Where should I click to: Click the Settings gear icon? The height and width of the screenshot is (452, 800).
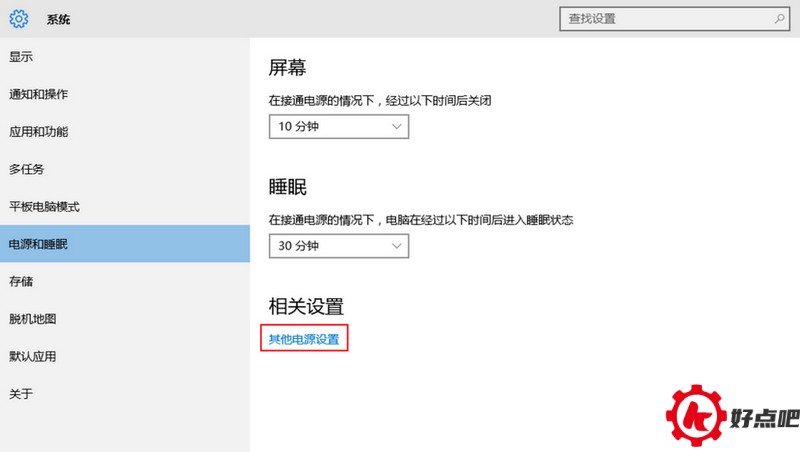[x=19, y=19]
